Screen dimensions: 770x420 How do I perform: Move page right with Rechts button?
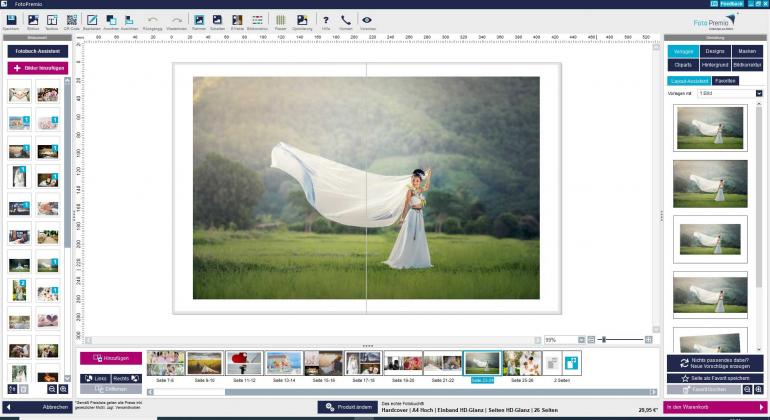click(x=127, y=379)
